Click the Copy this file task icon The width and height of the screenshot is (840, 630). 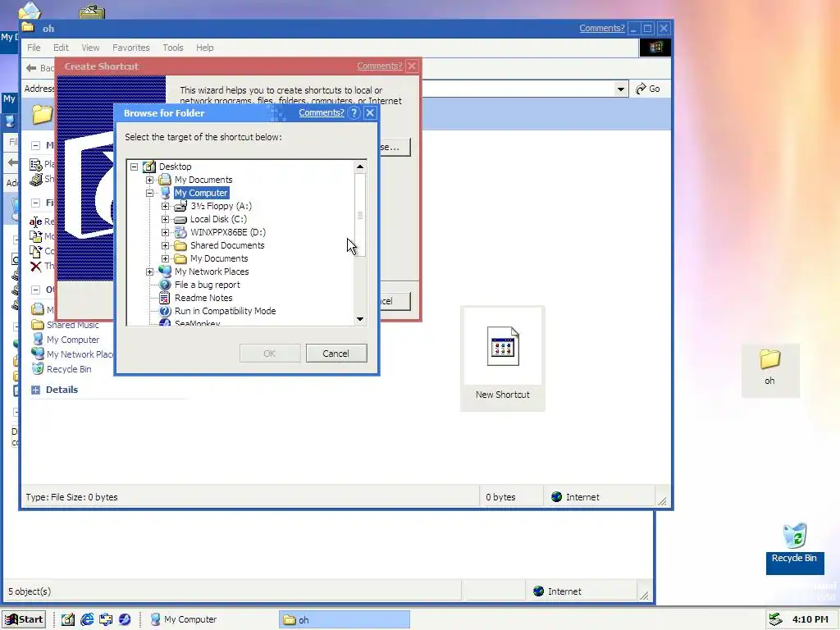[35, 251]
